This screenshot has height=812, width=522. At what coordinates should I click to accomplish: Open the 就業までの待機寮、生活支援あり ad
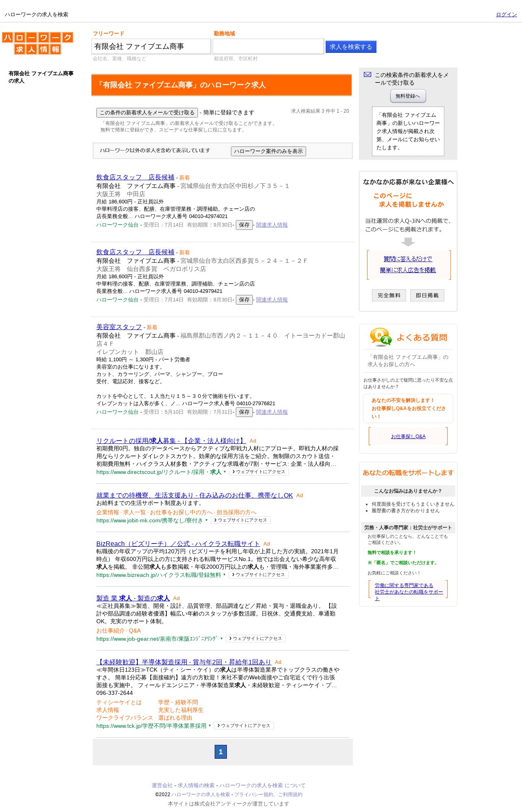pos(195,495)
